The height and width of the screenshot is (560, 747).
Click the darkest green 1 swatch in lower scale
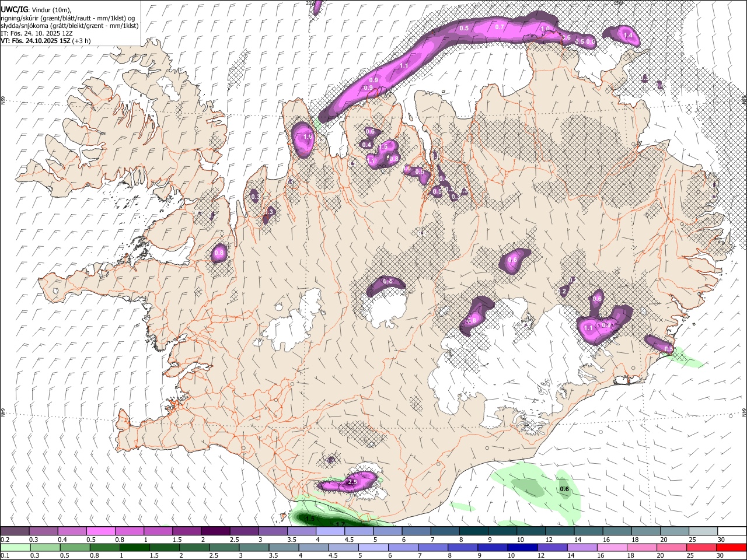pyautogui.click(x=134, y=547)
